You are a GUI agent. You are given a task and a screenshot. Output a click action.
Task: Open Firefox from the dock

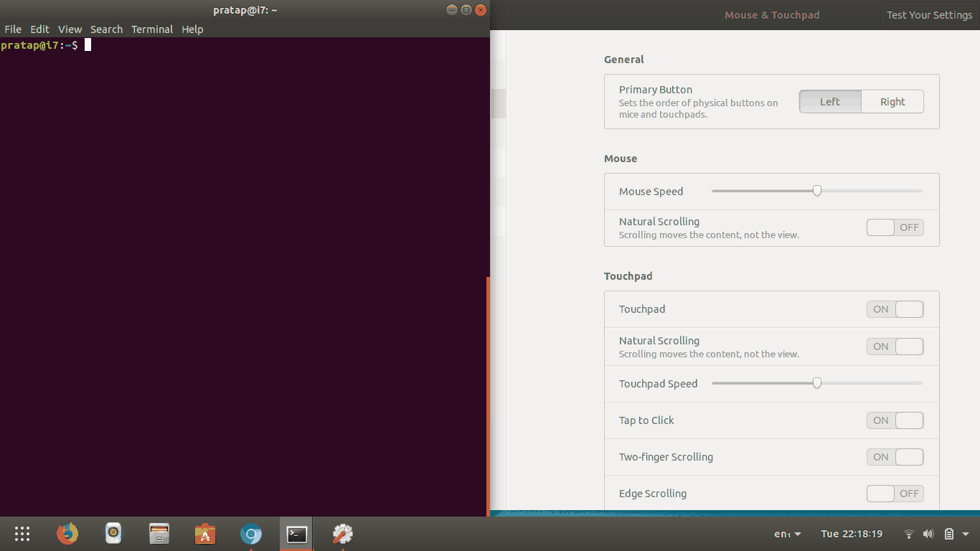coord(67,534)
